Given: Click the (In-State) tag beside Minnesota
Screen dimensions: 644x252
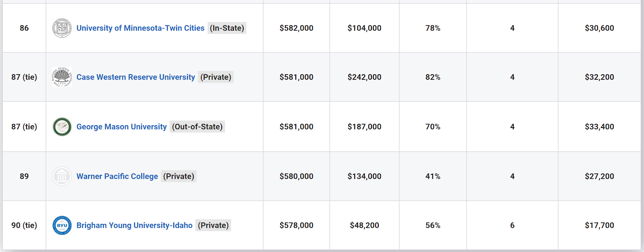Looking at the screenshot, I should (x=227, y=28).
